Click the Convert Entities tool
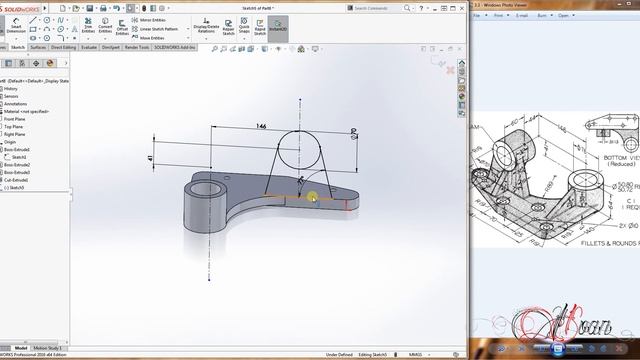Screen dimensions: 640x360 (x=105, y=25)
